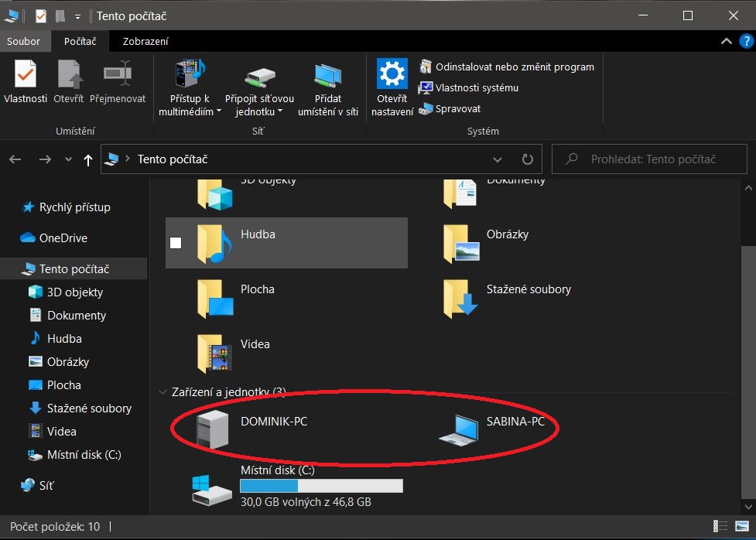This screenshot has height=540, width=756.
Task: Open Přístup k multimédiím dropdown
Action: pyautogui.click(x=190, y=87)
